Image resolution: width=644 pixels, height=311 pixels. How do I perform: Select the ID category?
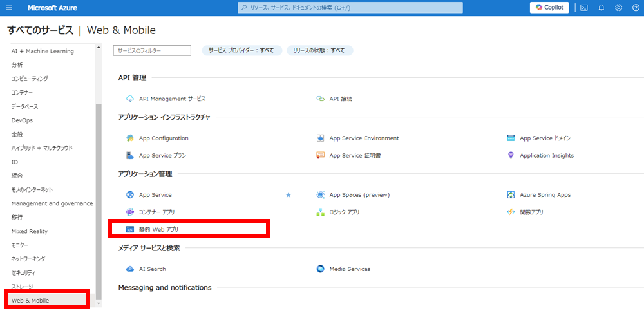15,162
